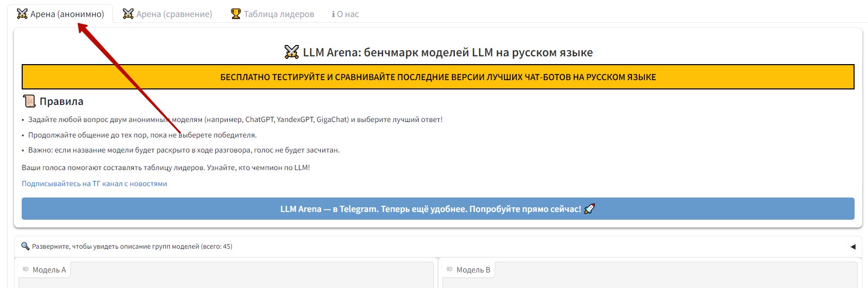Click the trophy icon for Таблица лидеров
Image resolution: width=868 pixels, height=288 pixels.
(236, 14)
